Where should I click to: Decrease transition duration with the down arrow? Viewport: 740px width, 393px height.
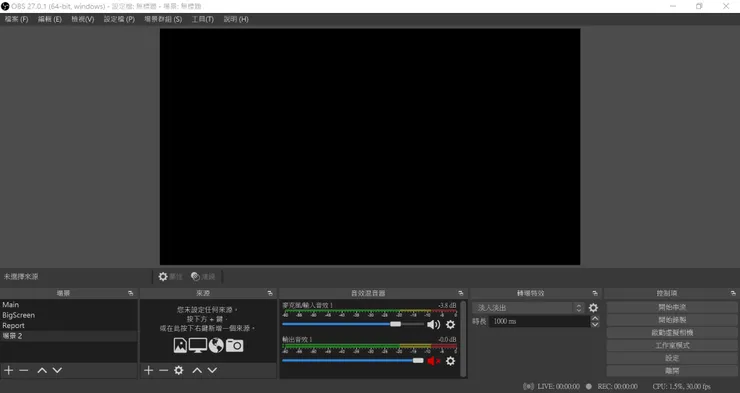[595, 324]
